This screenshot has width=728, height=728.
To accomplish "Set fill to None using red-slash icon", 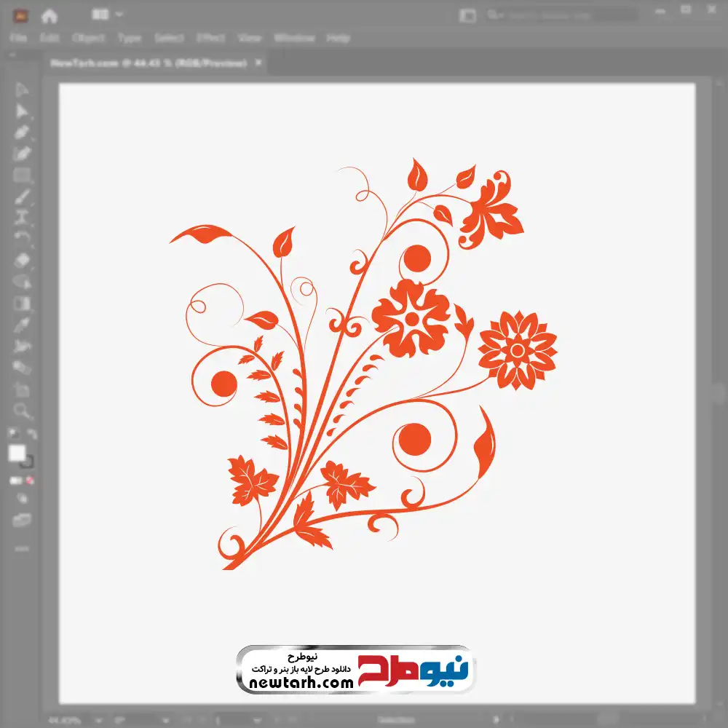I will (30, 480).
